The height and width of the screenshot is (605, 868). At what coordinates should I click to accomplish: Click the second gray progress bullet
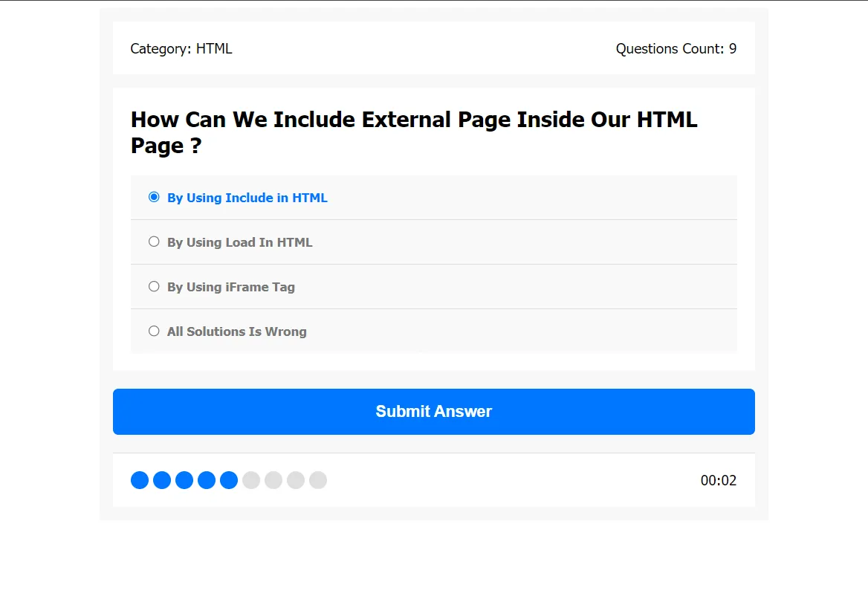[x=273, y=480]
